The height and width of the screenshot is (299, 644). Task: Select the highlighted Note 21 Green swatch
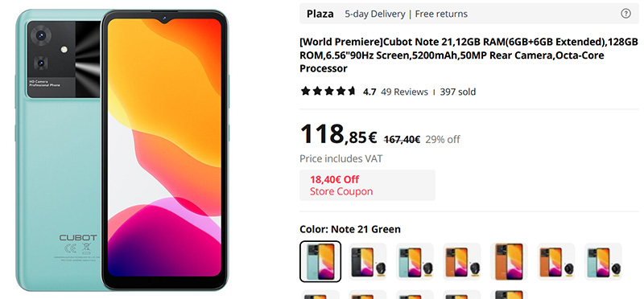pyautogui.click(x=320, y=262)
